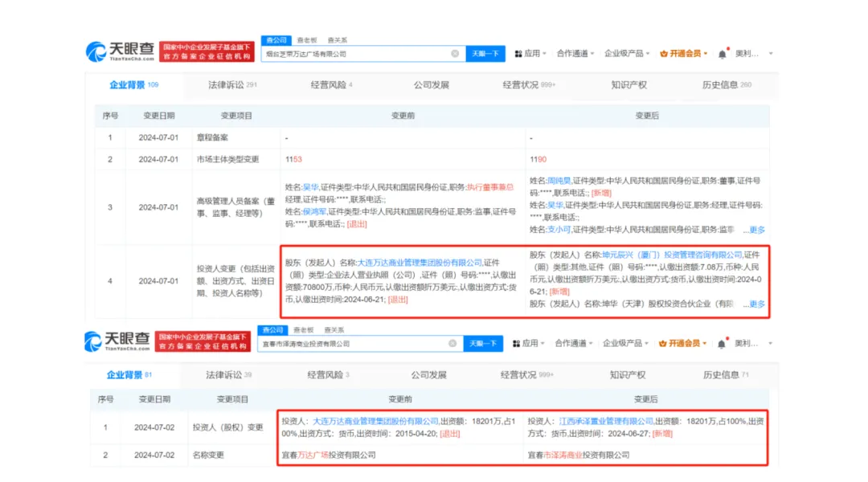
Task: Select the 查关系 tab above the 烟台芝罘 search box
Action: click(337, 40)
